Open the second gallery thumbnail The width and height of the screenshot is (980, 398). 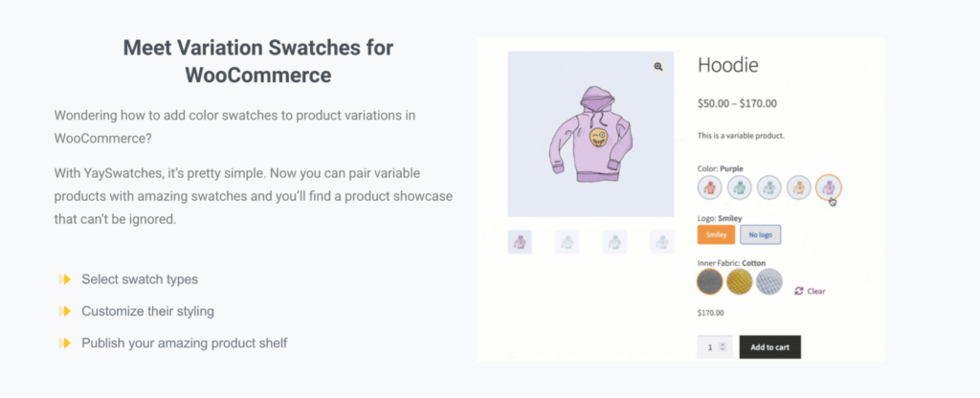(x=568, y=242)
